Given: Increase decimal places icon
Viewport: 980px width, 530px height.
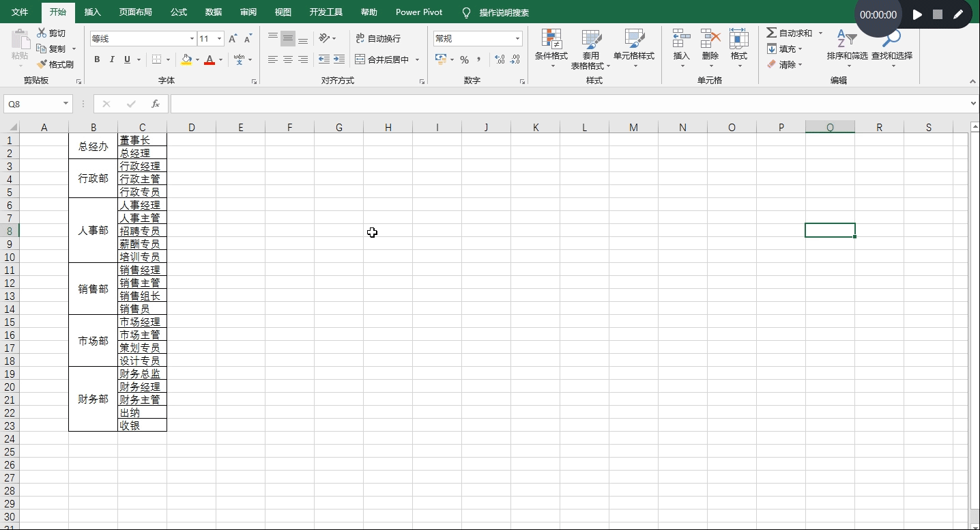Looking at the screenshot, I should click(500, 59).
